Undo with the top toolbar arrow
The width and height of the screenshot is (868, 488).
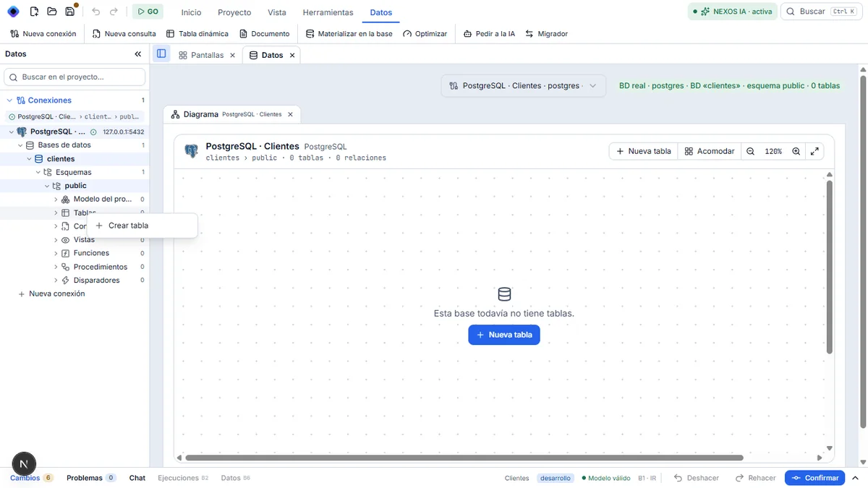(x=96, y=12)
